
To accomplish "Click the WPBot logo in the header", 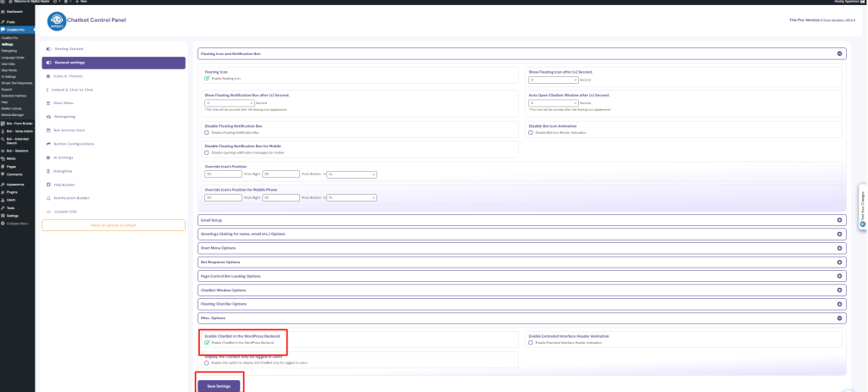I will 57,20.
